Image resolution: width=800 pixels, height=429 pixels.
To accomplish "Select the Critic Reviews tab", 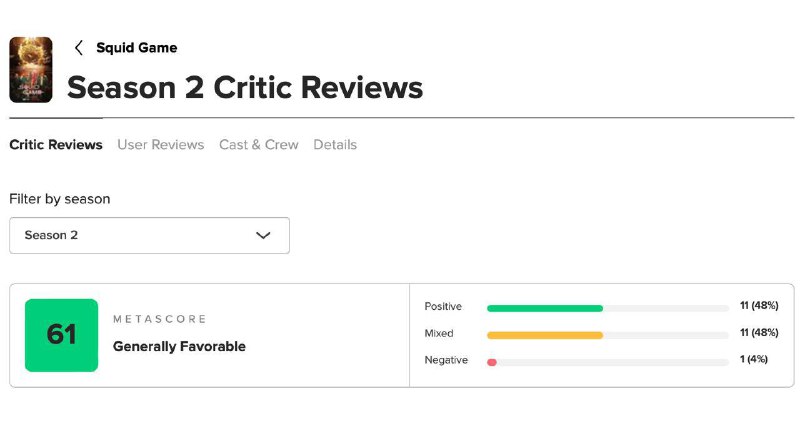I will [x=56, y=145].
